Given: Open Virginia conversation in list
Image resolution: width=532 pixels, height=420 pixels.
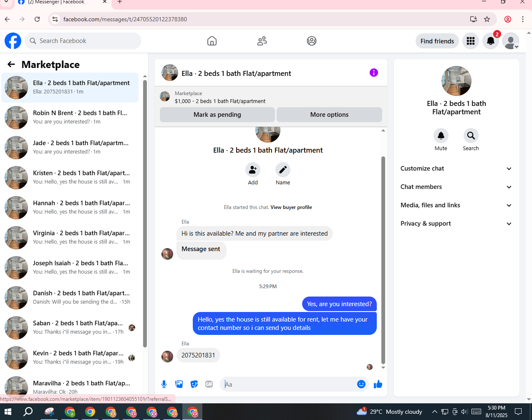Looking at the screenshot, I should [70, 238].
